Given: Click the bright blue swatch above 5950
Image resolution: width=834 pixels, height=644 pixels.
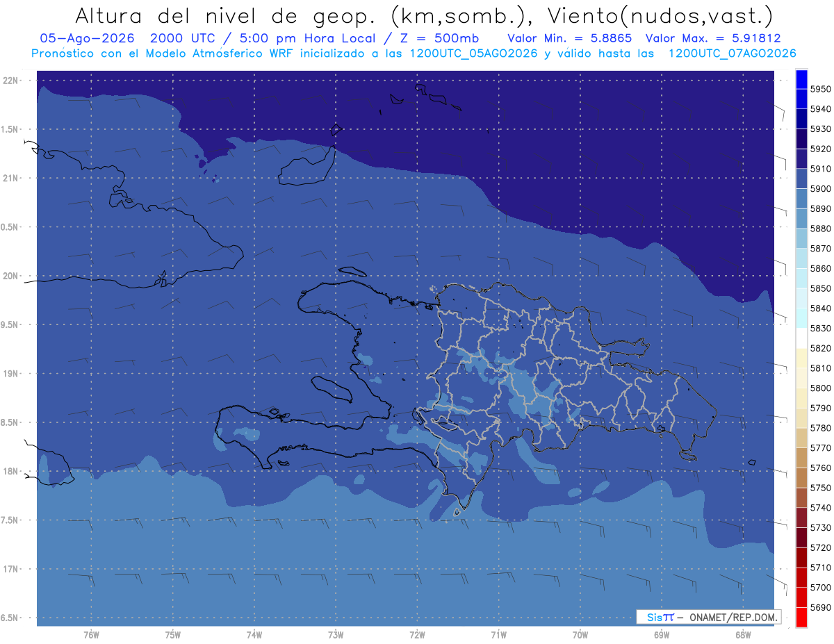Looking at the screenshot, I should pos(801,79).
